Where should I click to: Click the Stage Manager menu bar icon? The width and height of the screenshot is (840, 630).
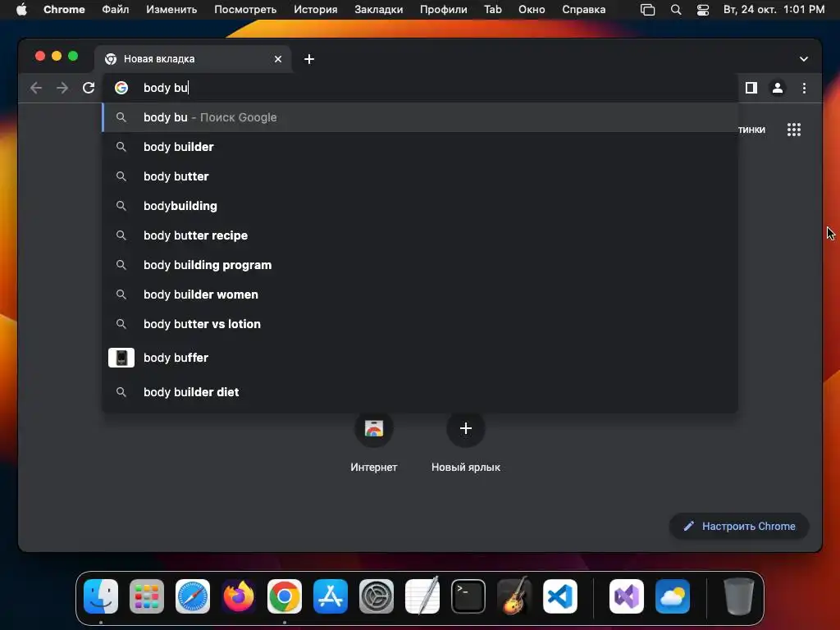tap(648, 10)
